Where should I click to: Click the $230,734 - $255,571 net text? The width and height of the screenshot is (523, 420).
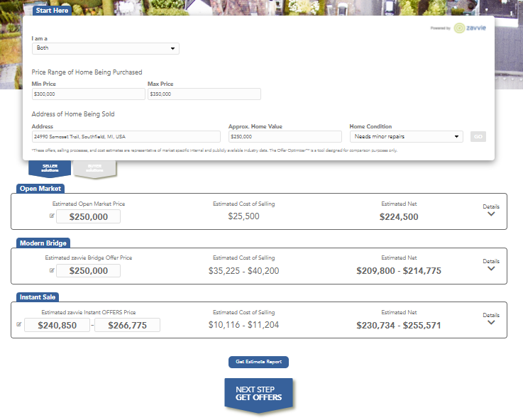pos(399,326)
